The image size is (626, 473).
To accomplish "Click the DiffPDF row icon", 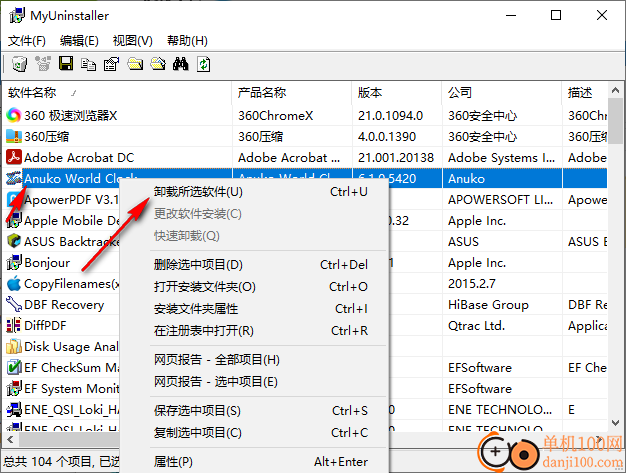I will coord(14,325).
